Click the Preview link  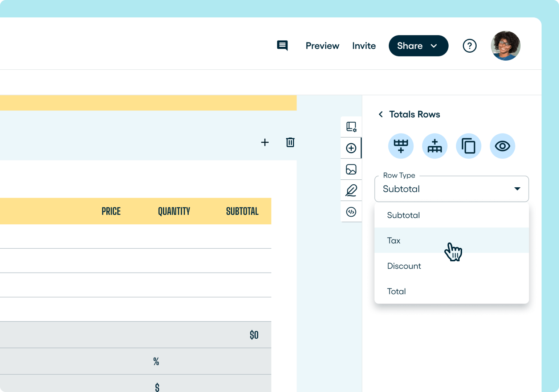click(x=322, y=46)
